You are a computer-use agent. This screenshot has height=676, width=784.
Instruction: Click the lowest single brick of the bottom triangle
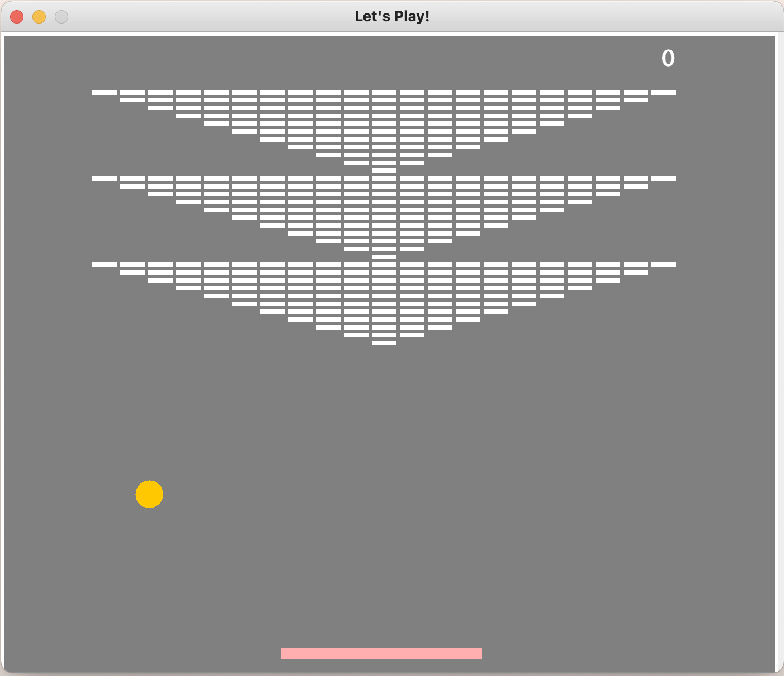click(384, 343)
